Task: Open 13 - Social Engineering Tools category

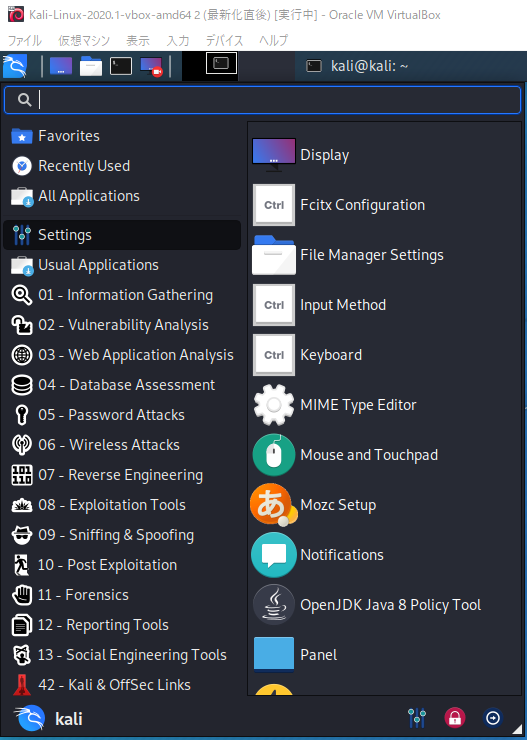Action: pos(122,655)
